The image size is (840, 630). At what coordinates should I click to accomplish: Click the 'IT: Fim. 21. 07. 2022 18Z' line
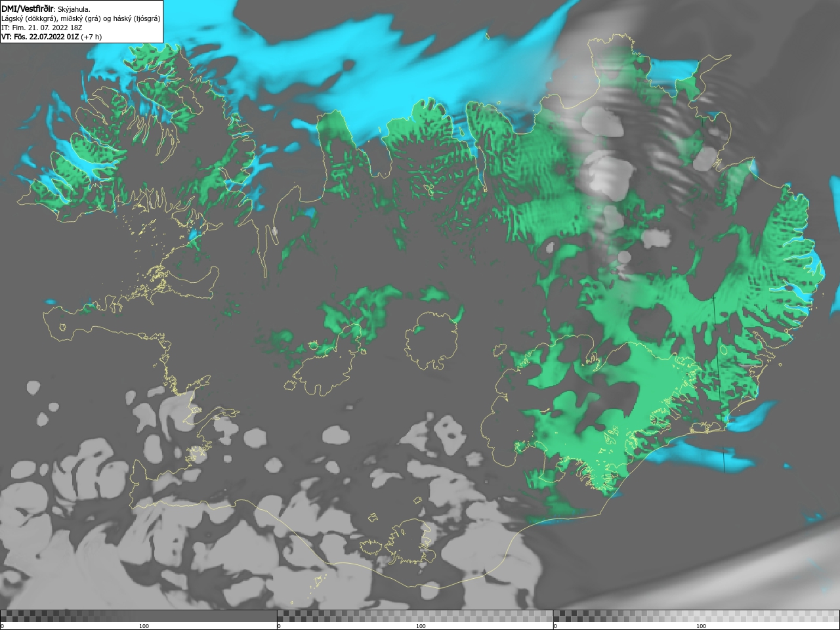pyautogui.click(x=41, y=28)
